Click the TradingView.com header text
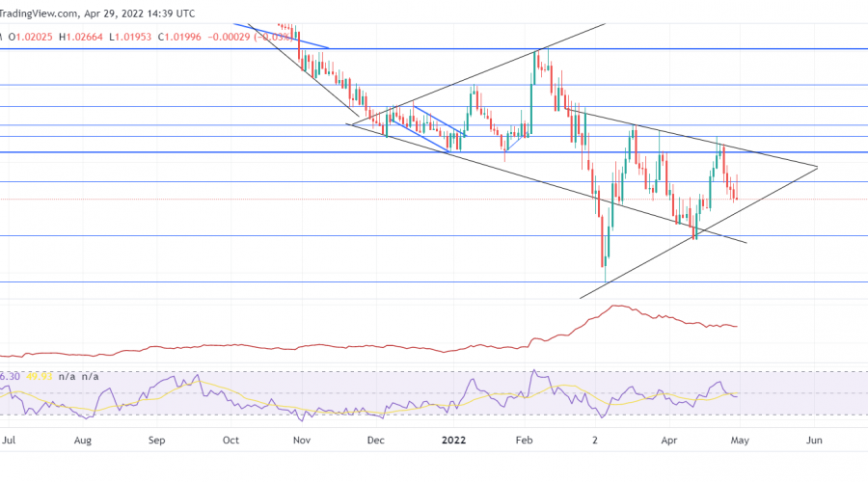Viewport: 868px width, 482px height. coord(38,13)
